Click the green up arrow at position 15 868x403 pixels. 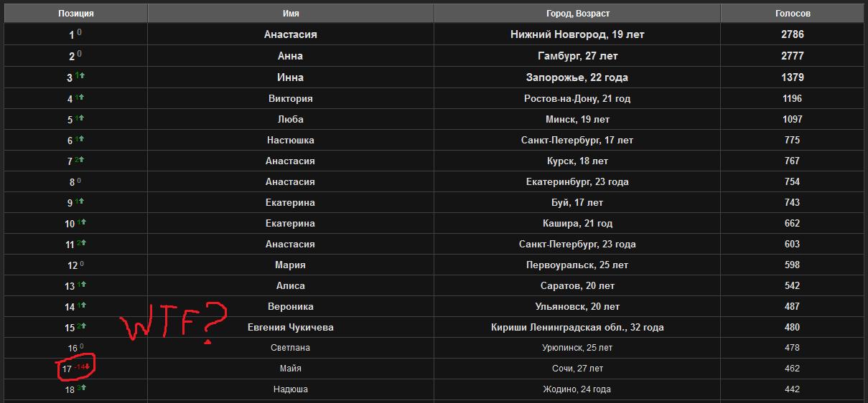click(83, 326)
